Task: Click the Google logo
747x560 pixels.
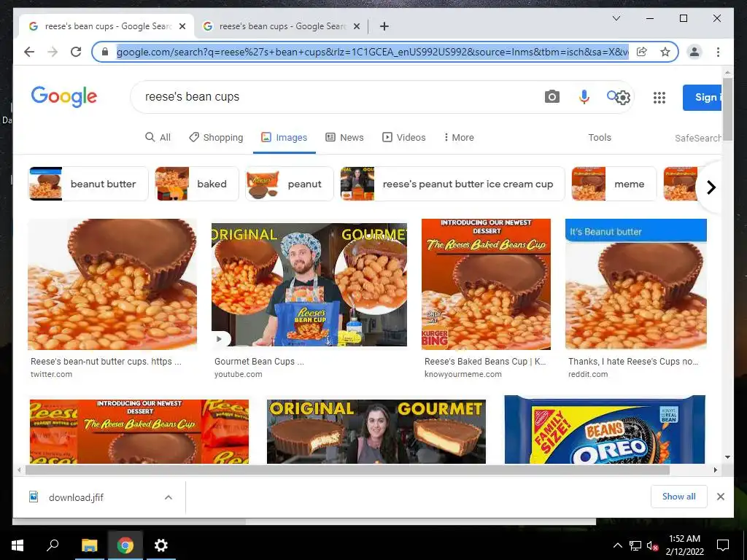Action: (x=64, y=97)
